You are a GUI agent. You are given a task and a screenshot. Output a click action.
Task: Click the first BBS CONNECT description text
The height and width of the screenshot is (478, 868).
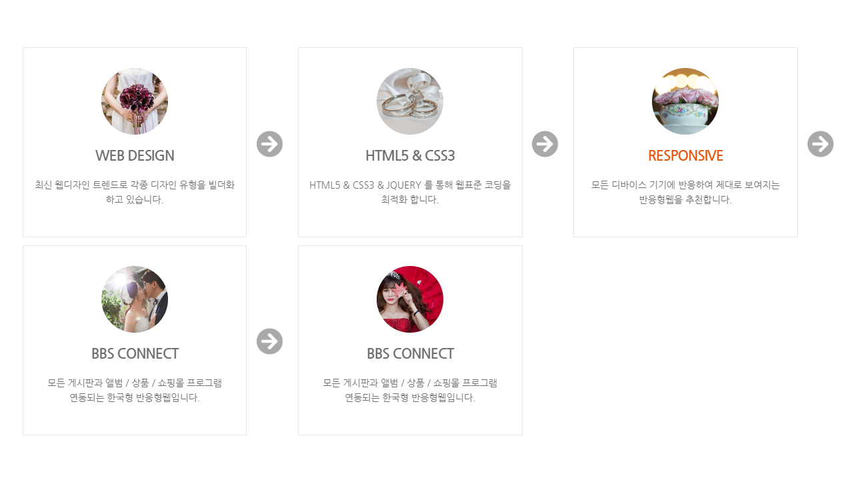tap(135, 390)
